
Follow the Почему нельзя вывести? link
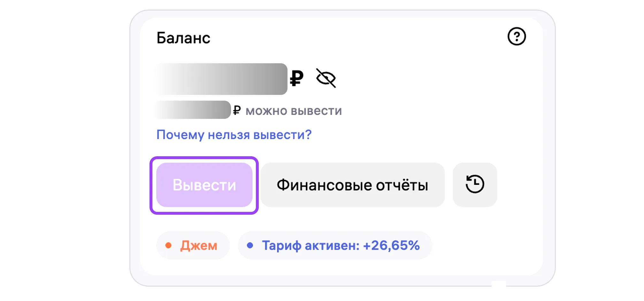[x=234, y=135]
